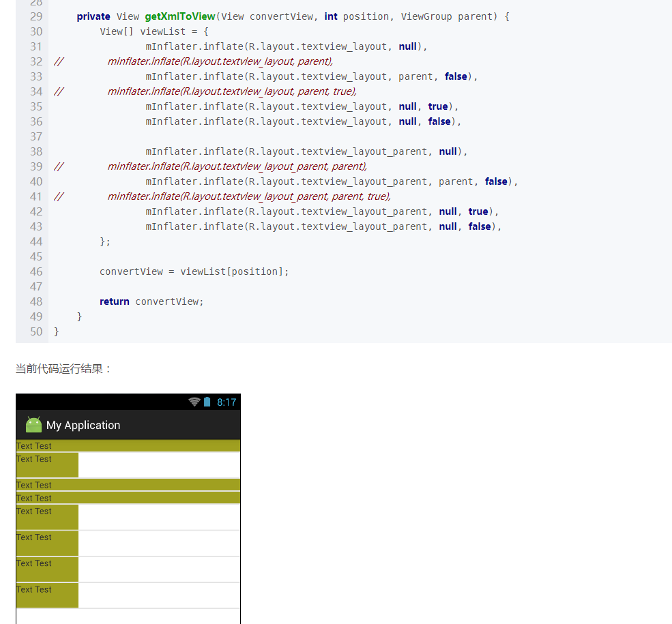Click the 'private' keyword on line 29
Viewport: 672px width, 624px height.
[93, 16]
